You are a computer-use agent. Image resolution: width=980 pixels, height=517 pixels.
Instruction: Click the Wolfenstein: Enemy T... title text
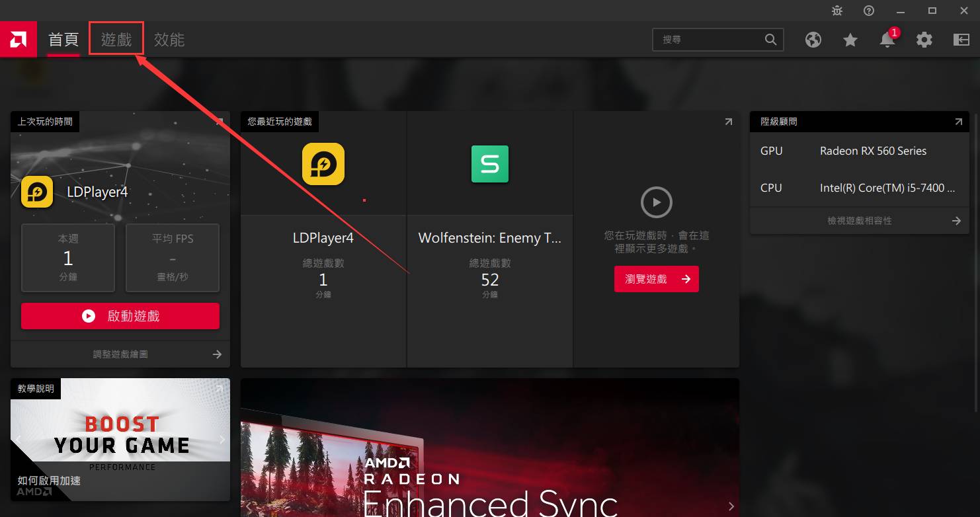click(490, 238)
